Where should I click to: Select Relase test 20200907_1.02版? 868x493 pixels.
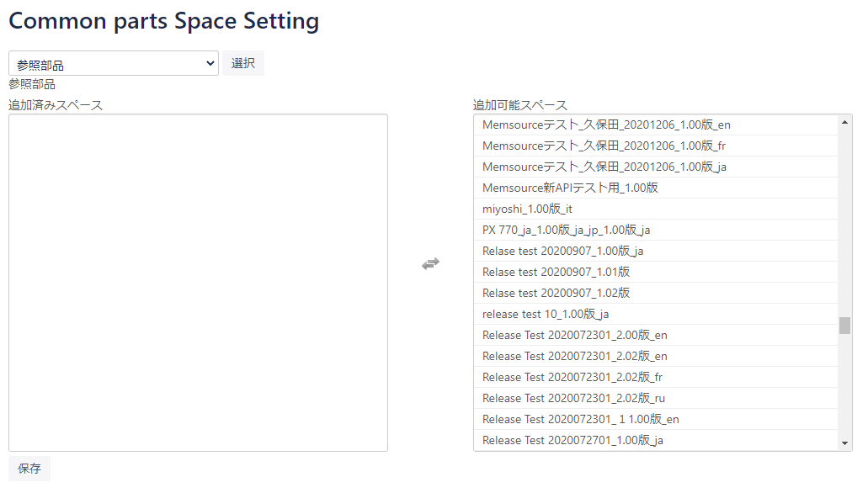[x=656, y=294]
